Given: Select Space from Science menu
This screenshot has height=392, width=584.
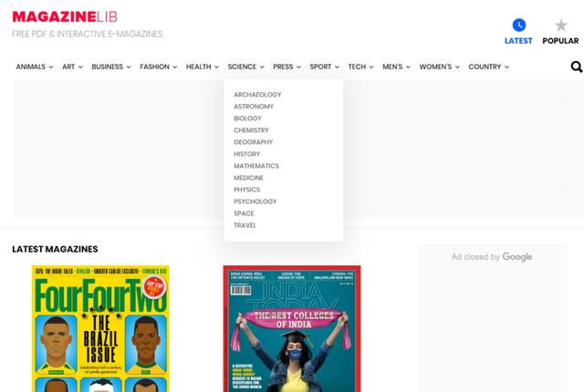Looking at the screenshot, I should (x=244, y=213).
